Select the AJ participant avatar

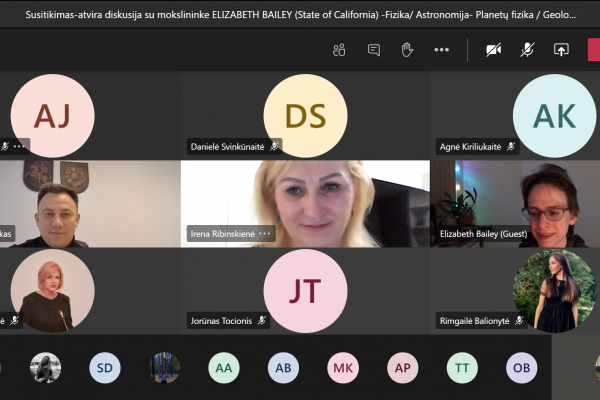[x=52, y=116]
